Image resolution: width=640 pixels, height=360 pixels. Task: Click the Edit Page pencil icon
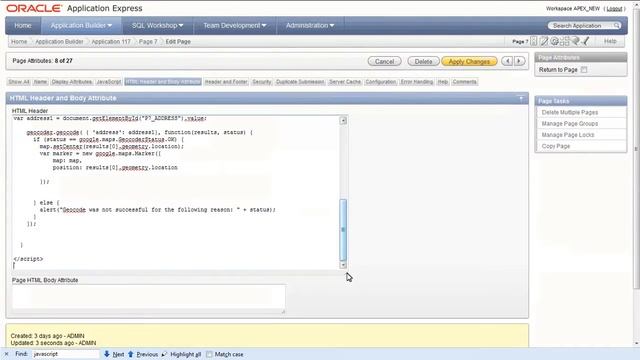(x=544, y=41)
